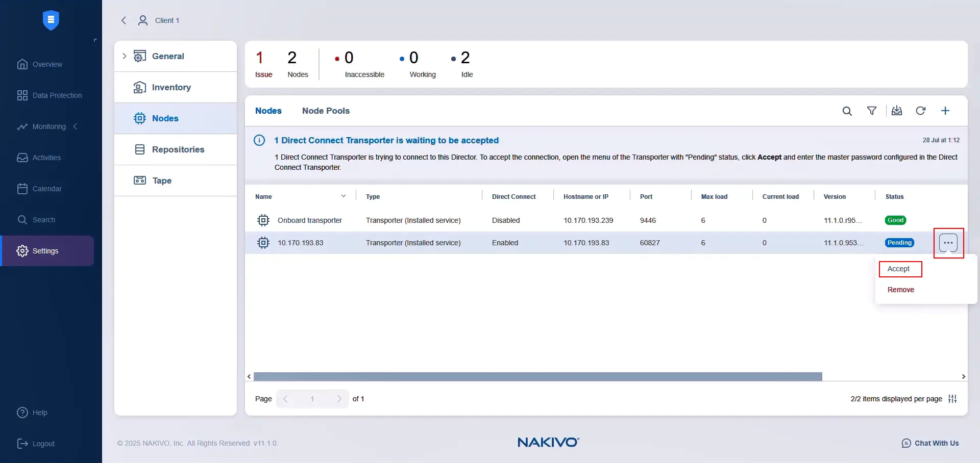This screenshot has height=463, width=980.
Task: Click the Pending status badge
Action: pyautogui.click(x=899, y=243)
